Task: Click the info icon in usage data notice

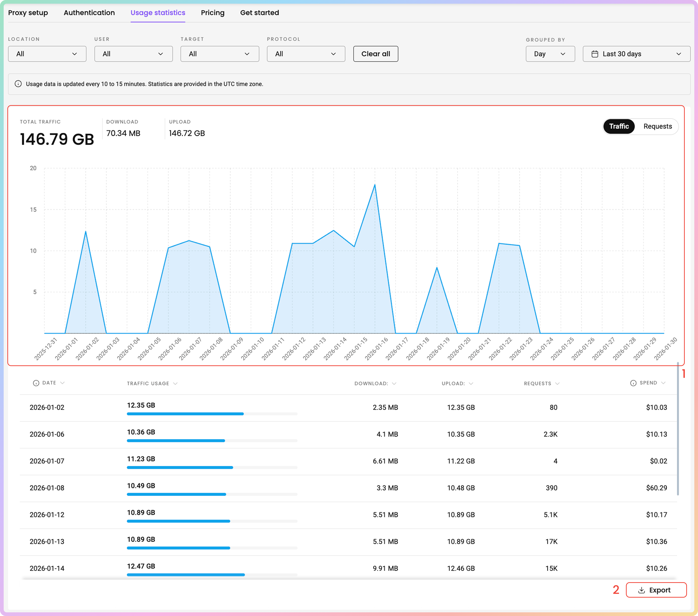Action: click(x=18, y=84)
